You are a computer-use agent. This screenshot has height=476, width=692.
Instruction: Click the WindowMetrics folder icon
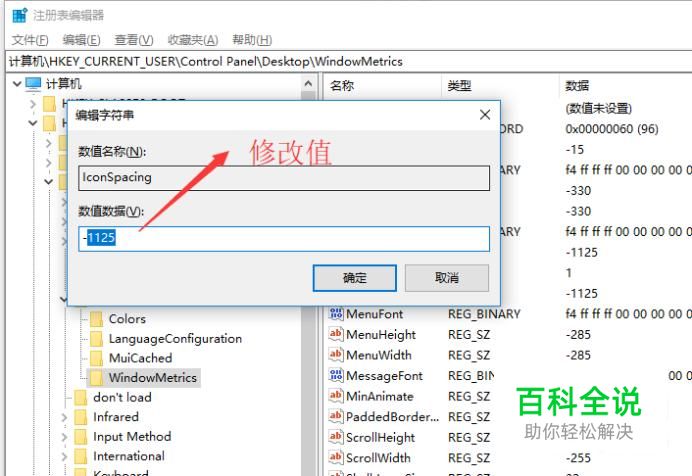96,378
